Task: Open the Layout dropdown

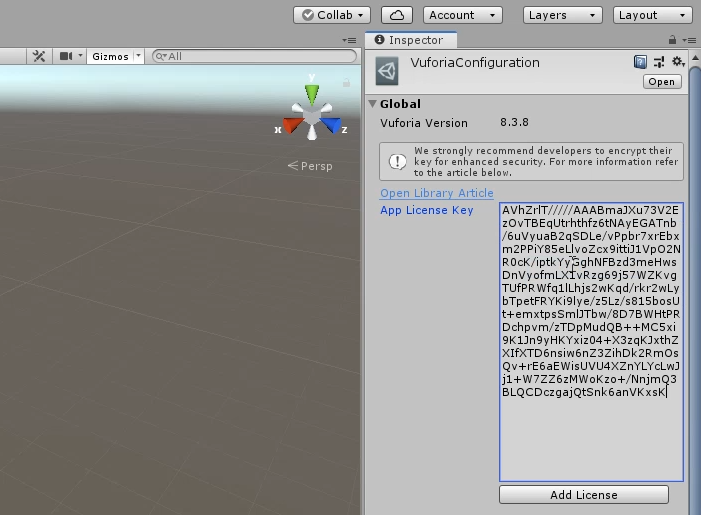Action: [x=652, y=15]
